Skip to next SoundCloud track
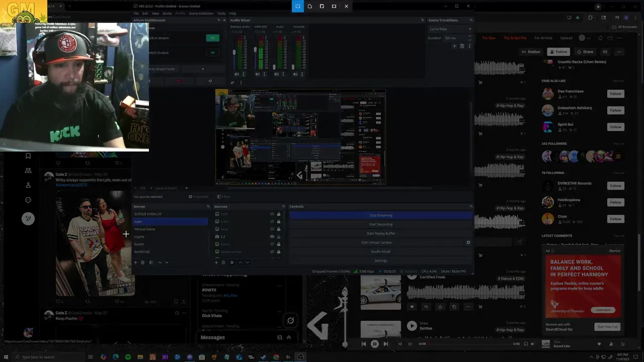The height and width of the screenshot is (362, 644). click(x=386, y=344)
